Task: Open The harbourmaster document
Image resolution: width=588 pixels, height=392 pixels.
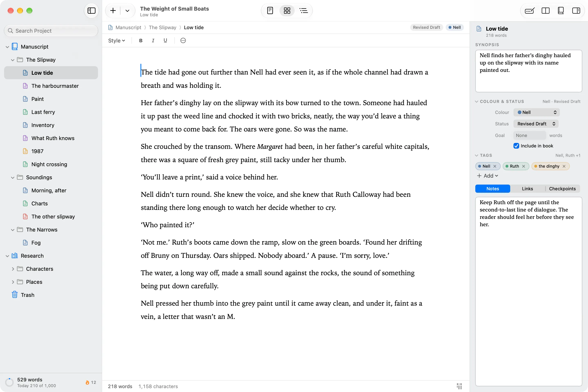Action: [x=51, y=86]
